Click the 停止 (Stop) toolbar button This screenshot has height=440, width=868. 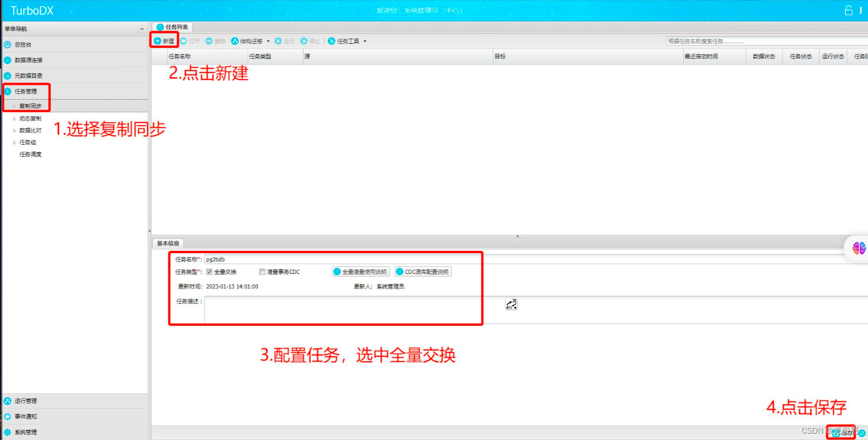(x=310, y=41)
